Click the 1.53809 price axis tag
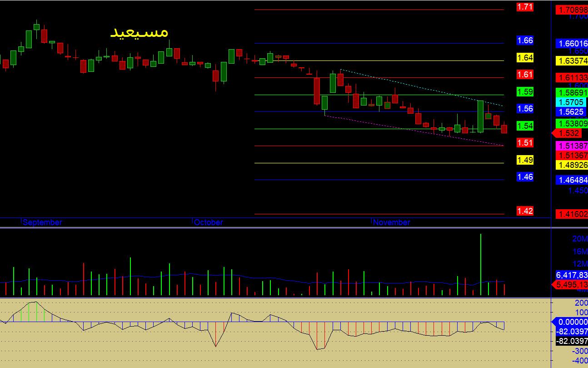The height and width of the screenshot is (368, 588). coord(572,123)
